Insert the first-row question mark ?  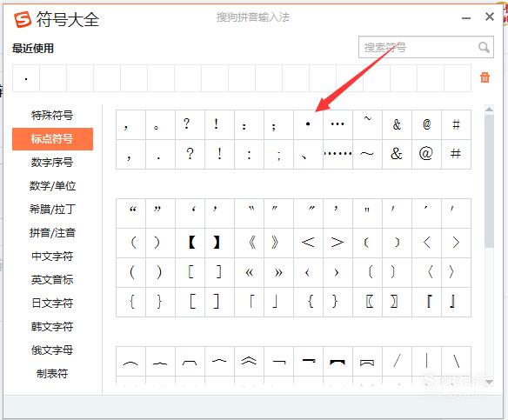click(190, 124)
